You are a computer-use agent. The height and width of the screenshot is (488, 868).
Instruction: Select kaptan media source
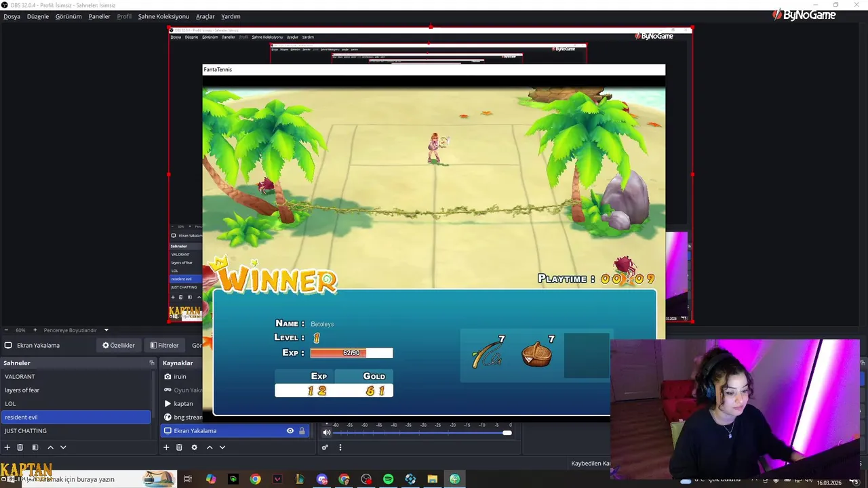(x=182, y=404)
